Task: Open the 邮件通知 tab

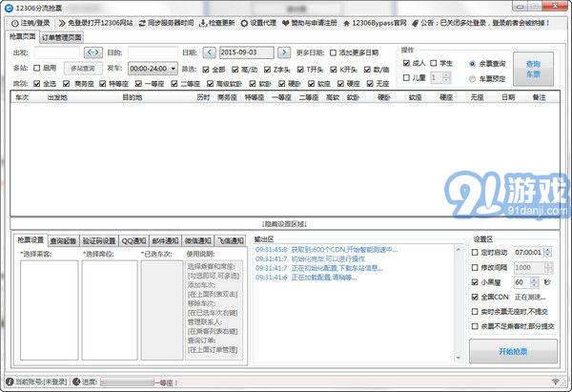Action: coord(165,241)
